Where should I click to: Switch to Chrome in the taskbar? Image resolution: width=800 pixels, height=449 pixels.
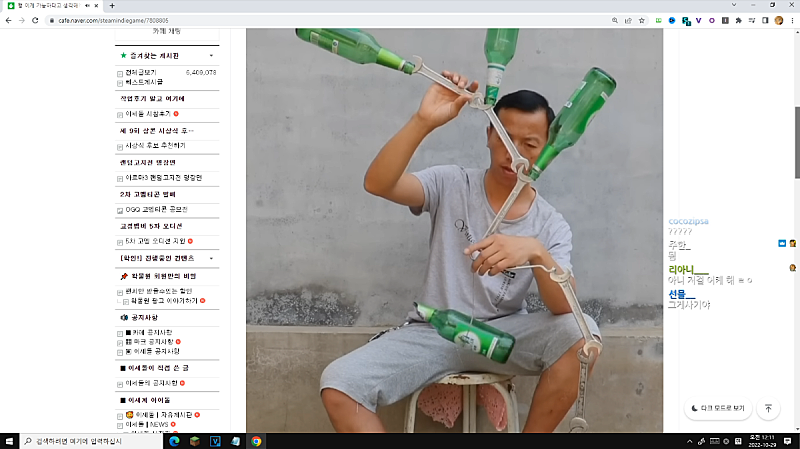[x=256, y=441]
